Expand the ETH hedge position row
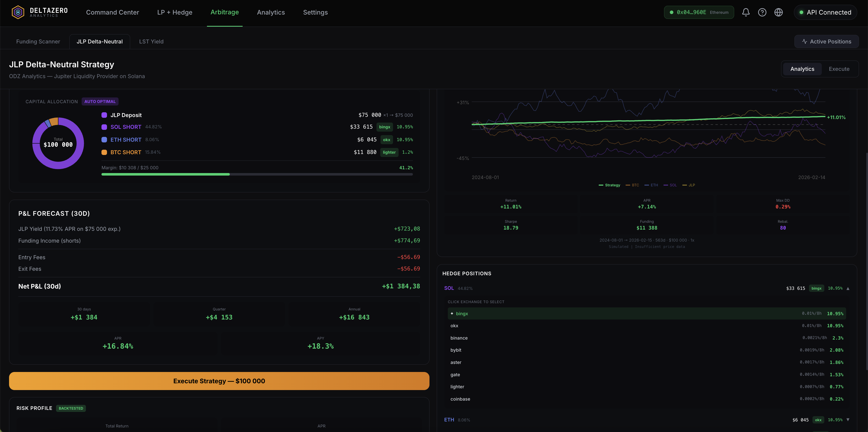 coord(848,420)
